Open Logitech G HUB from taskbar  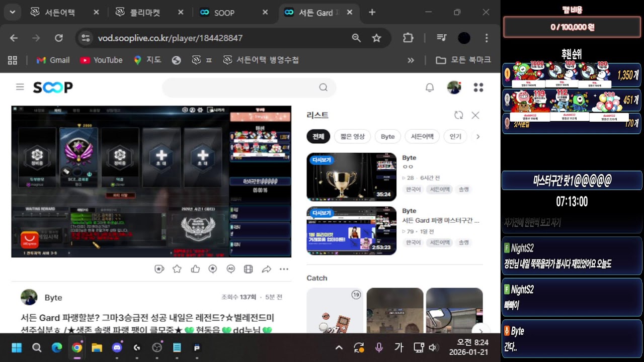137,347
